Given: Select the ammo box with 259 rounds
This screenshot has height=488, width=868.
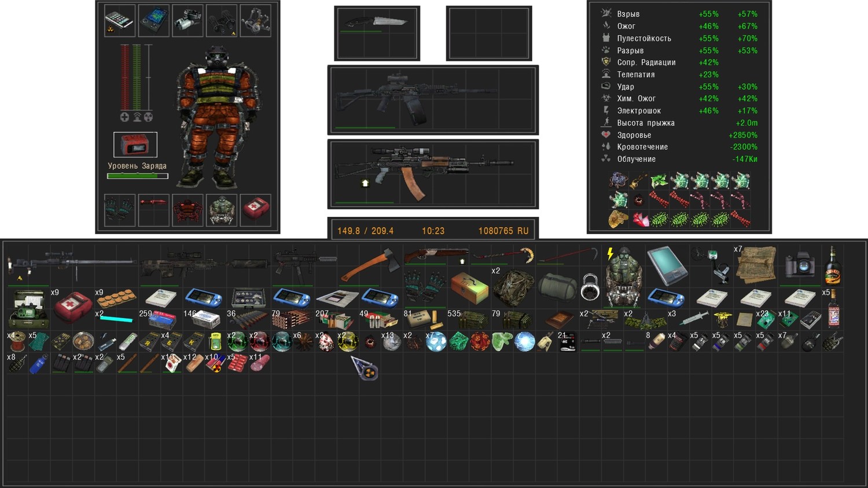Looking at the screenshot, I should coord(160,320).
